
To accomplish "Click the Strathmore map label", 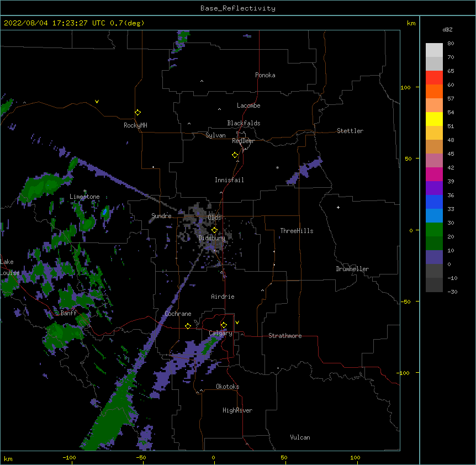I will coord(285,336).
